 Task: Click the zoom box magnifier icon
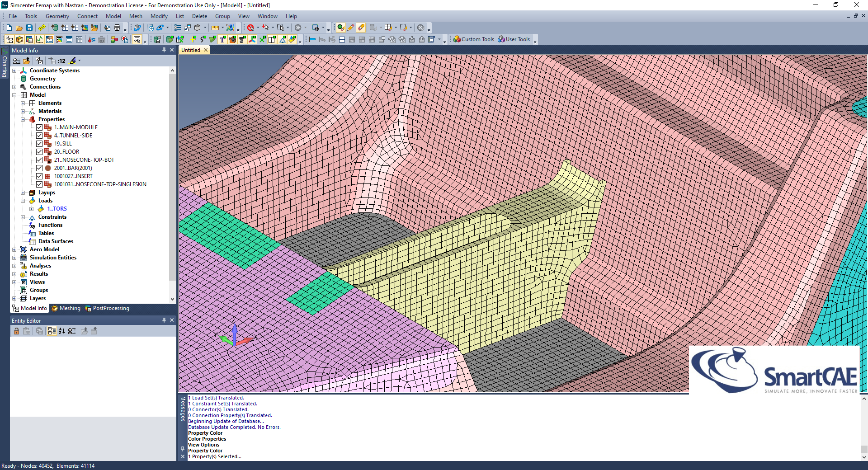coord(150,28)
